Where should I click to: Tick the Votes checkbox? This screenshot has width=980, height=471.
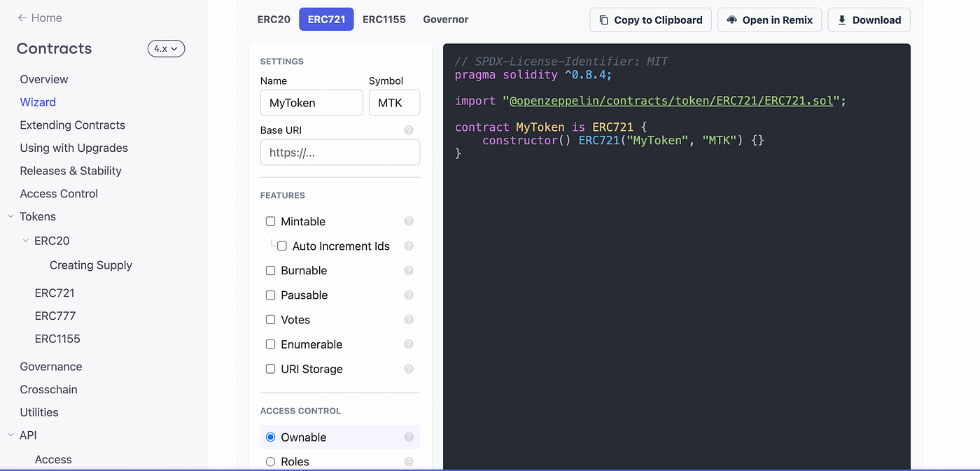(270, 319)
